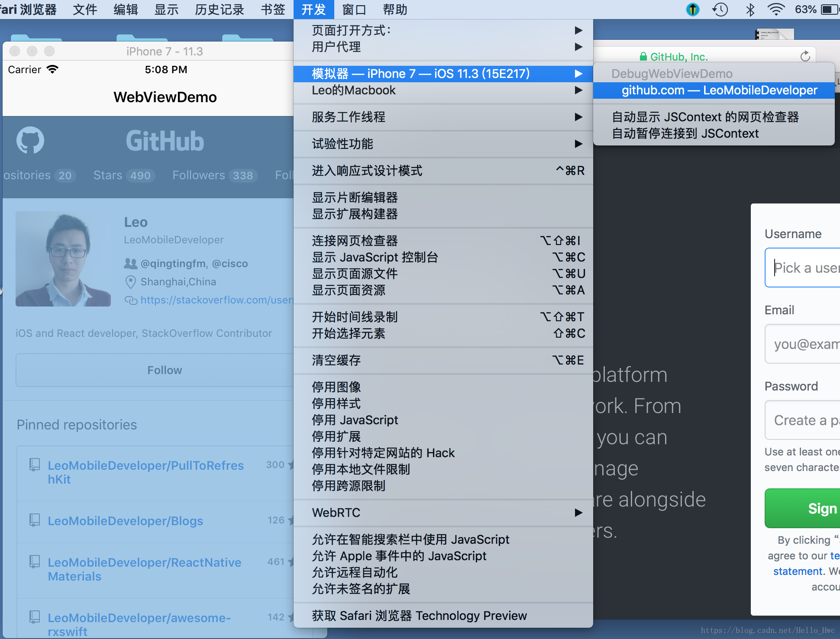Open the Bluetooth status menu icon
The width and height of the screenshot is (840, 639).
750,10
